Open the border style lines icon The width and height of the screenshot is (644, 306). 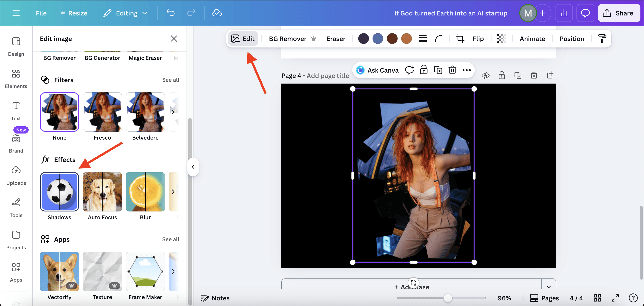click(x=422, y=39)
